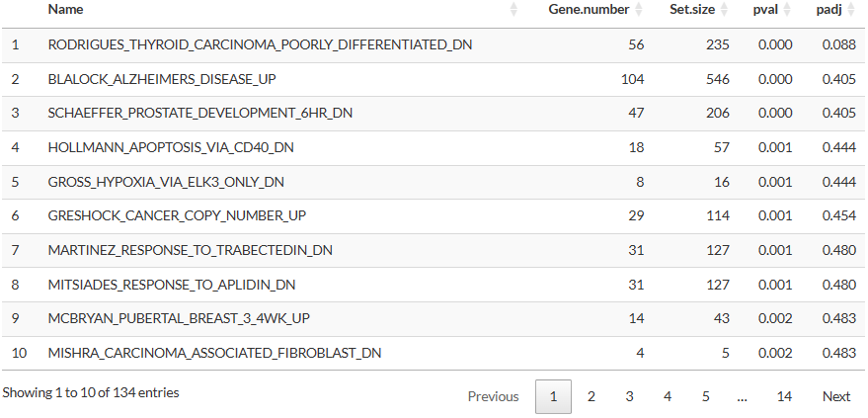Click the Name column header

(x=65, y=10)
